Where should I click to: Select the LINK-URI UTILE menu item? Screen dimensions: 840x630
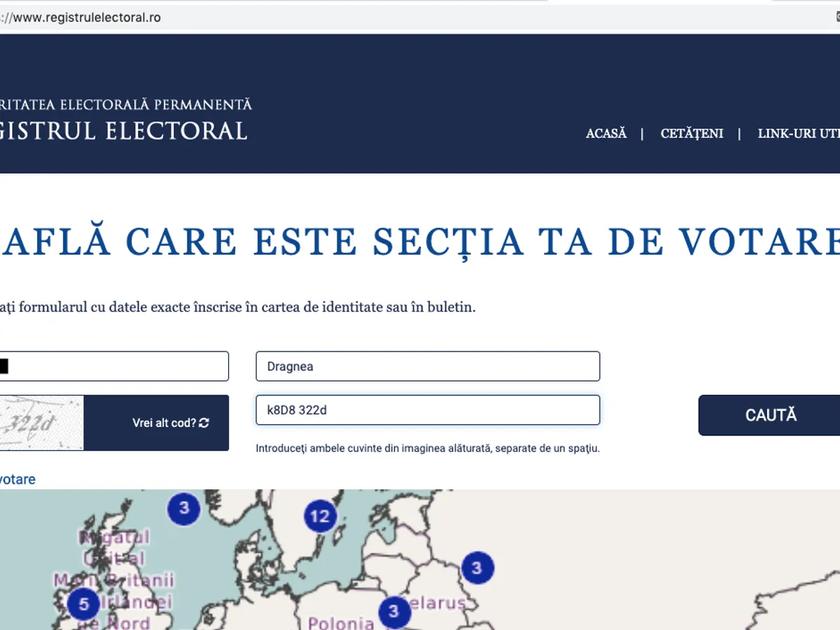(x=798, y=133)
